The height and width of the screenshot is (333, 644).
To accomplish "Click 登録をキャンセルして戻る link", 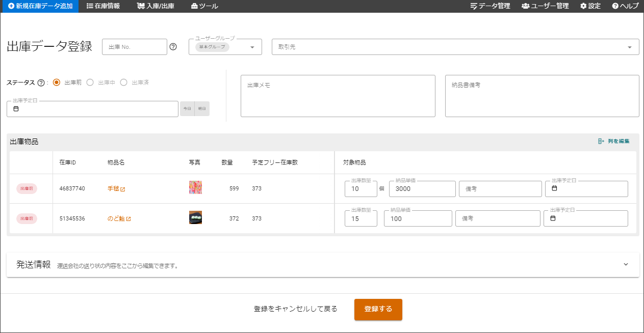I will [296, 309].
